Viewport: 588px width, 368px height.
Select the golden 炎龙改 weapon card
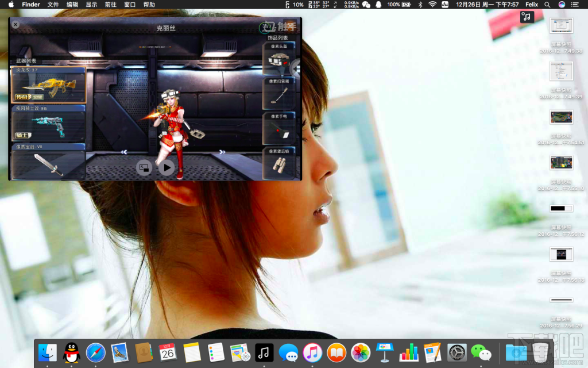(48, 86)
